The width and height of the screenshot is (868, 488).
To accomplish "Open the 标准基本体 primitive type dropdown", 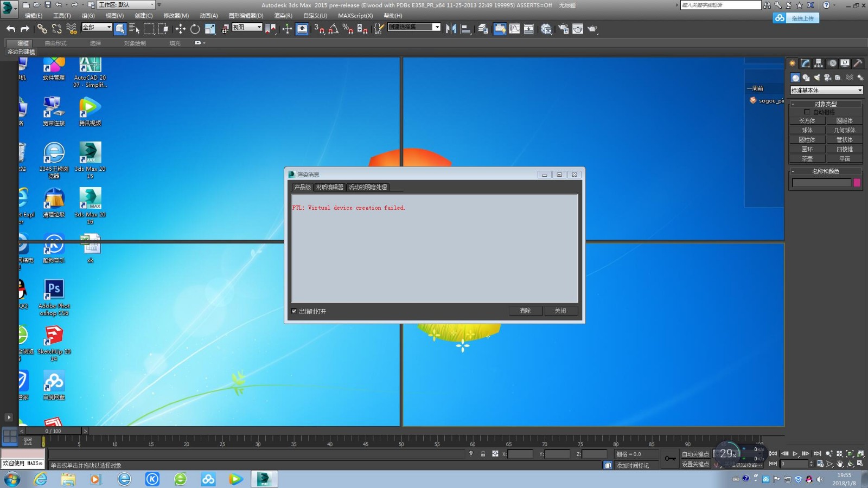I will pyautogui.click(x=826, y=91).
